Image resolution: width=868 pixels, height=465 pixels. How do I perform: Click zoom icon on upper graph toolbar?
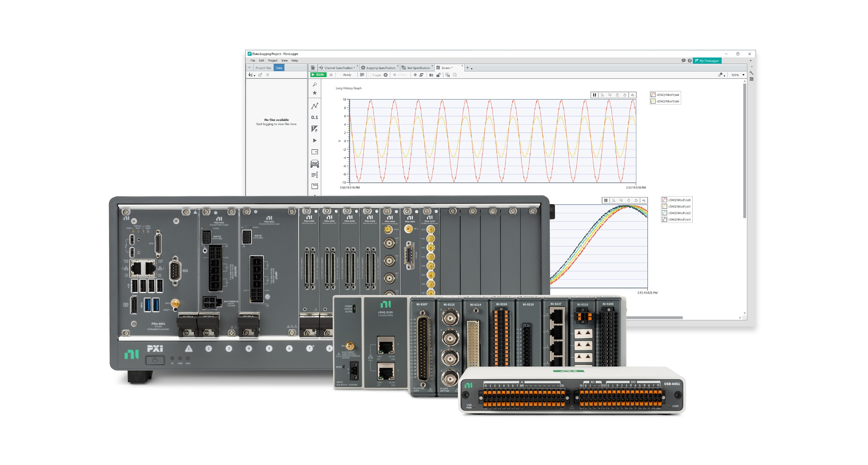click(603, 95)
